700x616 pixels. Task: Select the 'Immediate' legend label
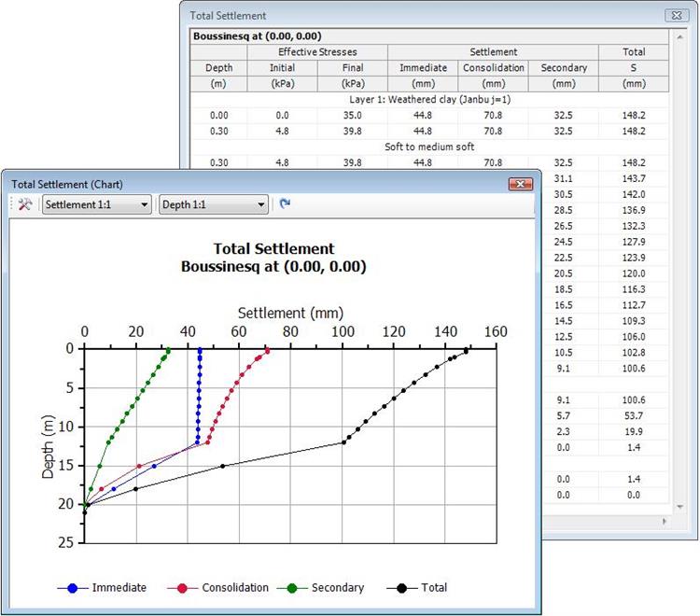point(119,587)
